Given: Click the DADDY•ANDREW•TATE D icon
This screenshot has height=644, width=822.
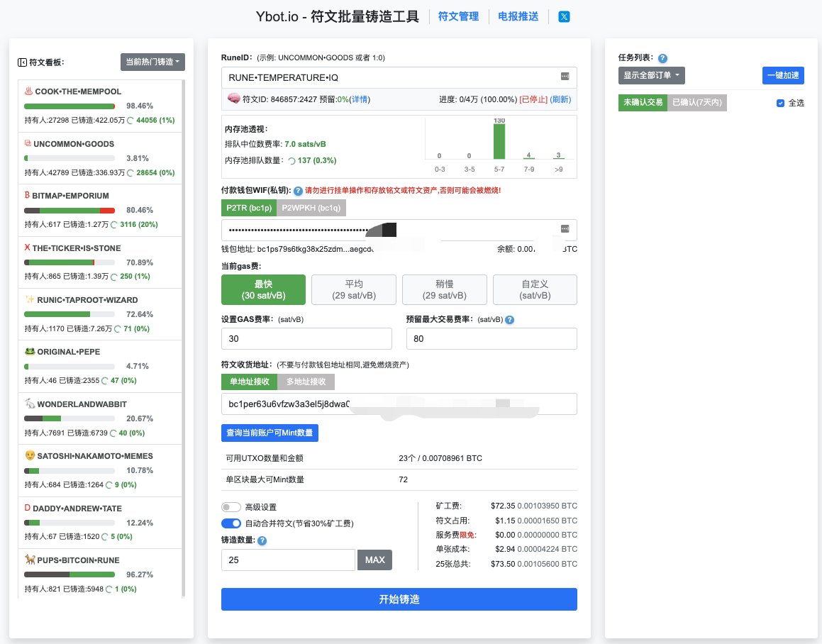Looking at the screenshot, I should (27, 508).
